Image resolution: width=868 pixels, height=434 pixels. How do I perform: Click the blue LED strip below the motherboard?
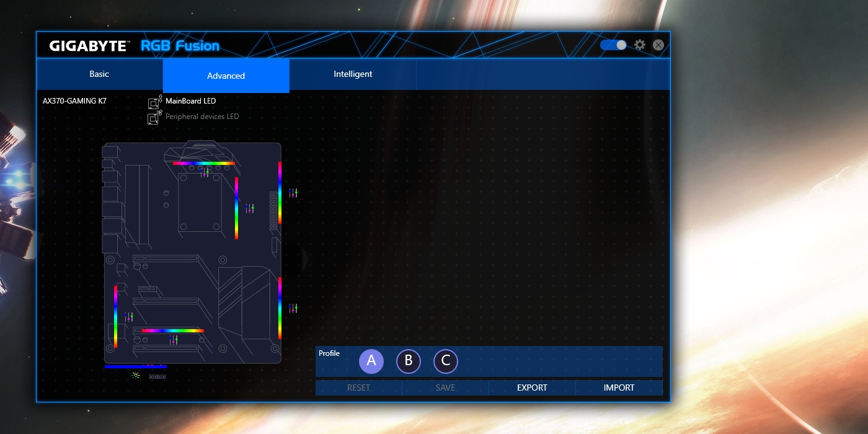click(135, 367)
